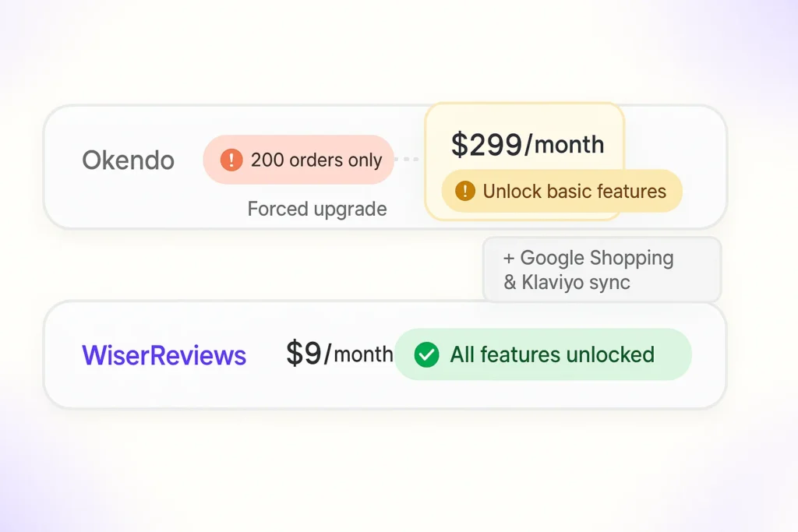The height and width of the screenshot is (532, 798).
Task: Click the "Google Shopping" text line
Action: pyautogui.click(x=596, y=259)
